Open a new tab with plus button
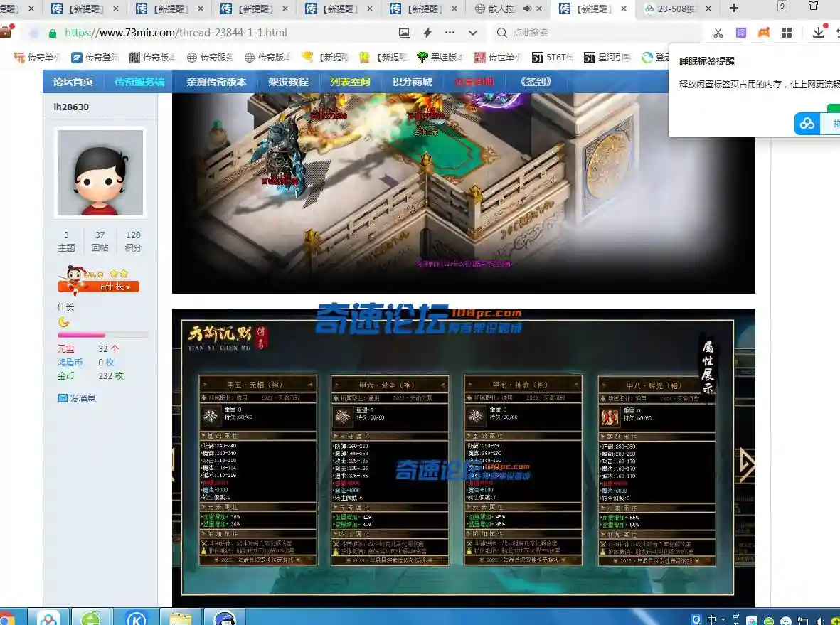 (x=734, y=8)
